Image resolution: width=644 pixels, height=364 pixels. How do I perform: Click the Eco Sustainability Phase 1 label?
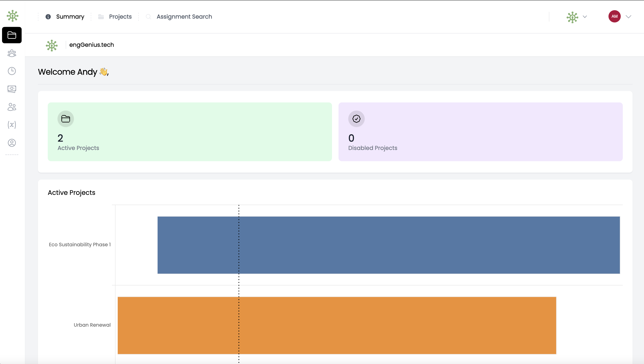[x=80, y=244]
